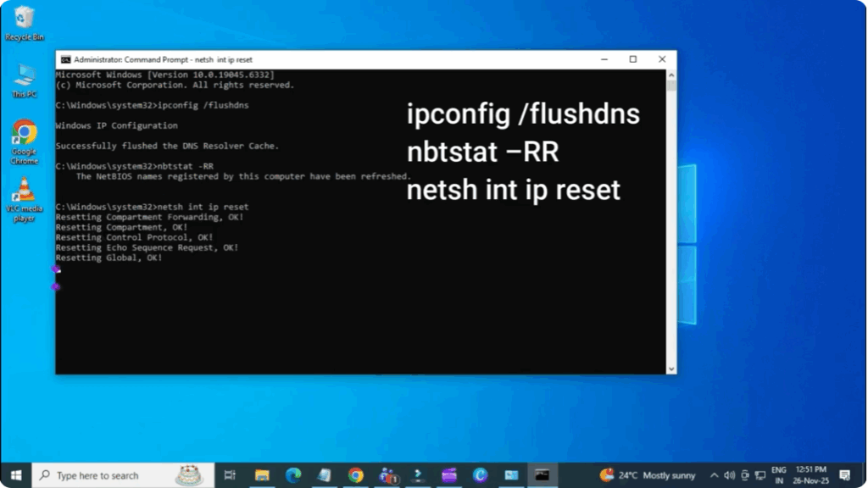Launch Google Chrome desktop shortcut
Viewport: 868px width, 488px height.
click(x=25, y=137)
